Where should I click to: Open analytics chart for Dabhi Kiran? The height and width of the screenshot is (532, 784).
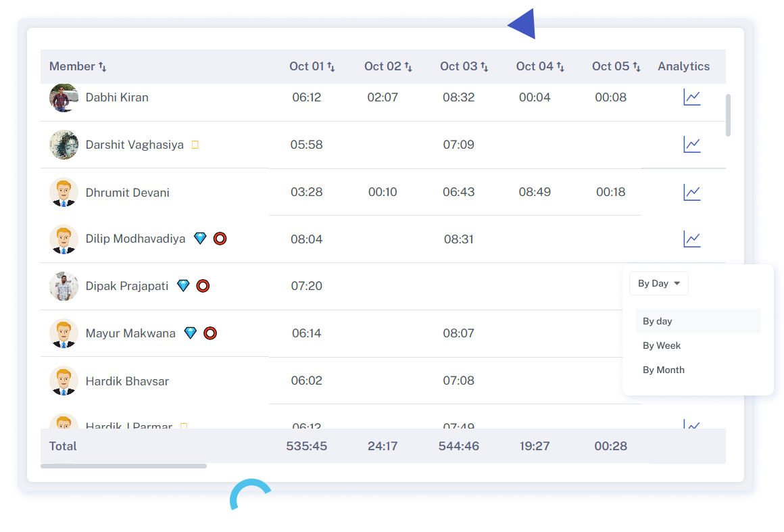(x=691, y=97)
